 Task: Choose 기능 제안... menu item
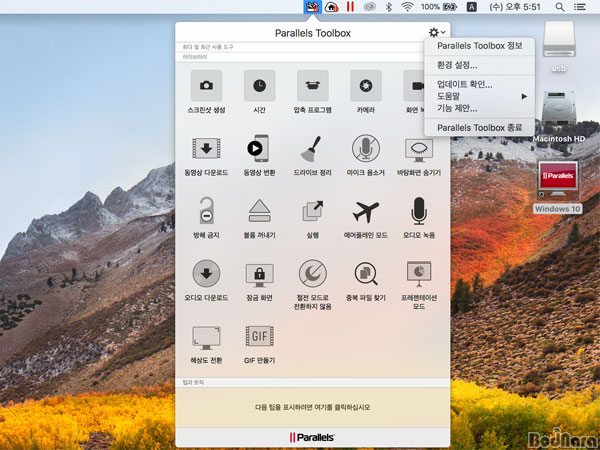point(479,109)
